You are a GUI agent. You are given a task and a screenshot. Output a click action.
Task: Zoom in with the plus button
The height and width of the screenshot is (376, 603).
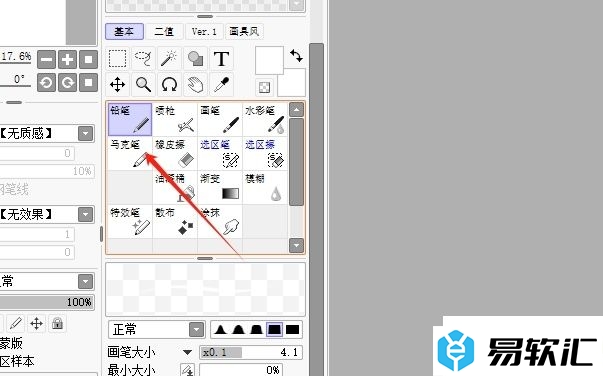click(67, 60)
